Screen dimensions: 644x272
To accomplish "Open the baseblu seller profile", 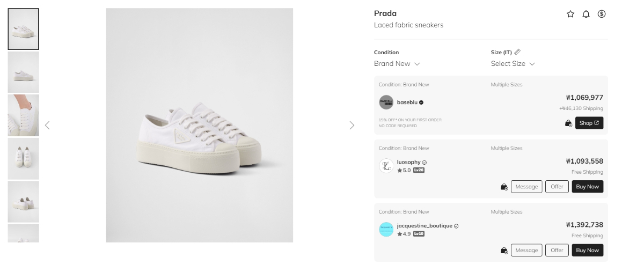I will coord(410,102).
